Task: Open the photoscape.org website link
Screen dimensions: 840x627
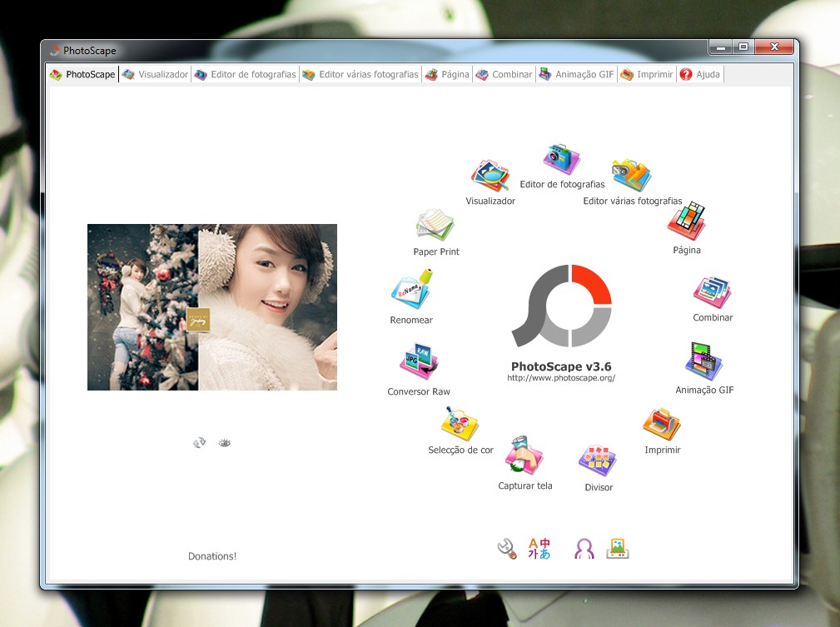Action: pos(561,378)
